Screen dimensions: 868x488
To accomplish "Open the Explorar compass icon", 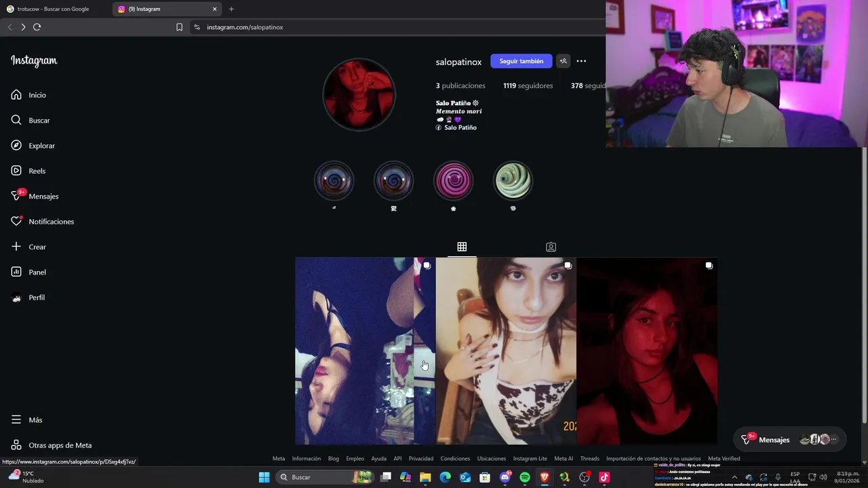I will pos(16,146).
